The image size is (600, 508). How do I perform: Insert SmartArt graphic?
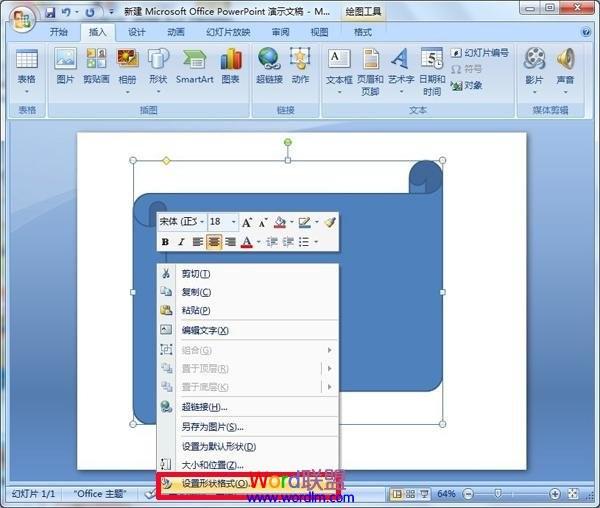click(x=194, y=66)
